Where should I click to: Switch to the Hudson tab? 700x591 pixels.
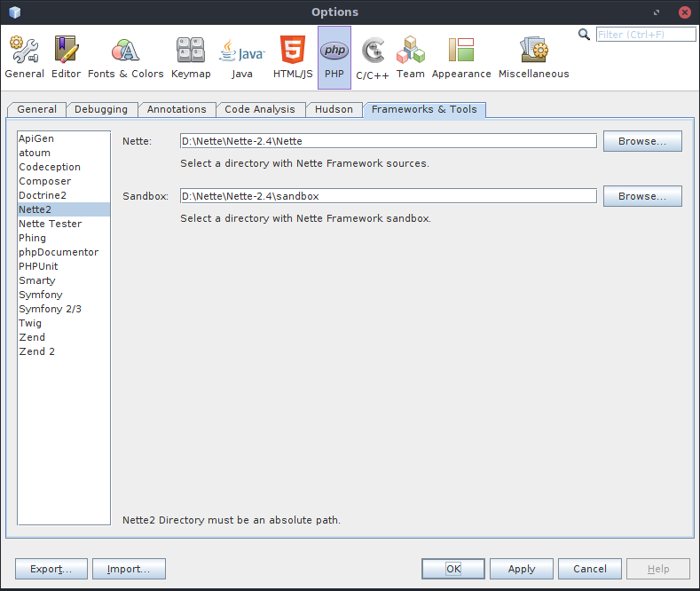(334, 109)
